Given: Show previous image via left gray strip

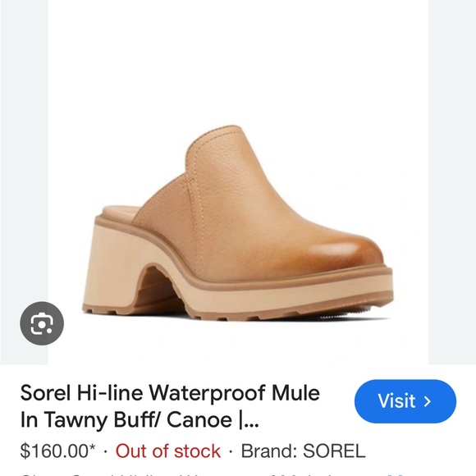Looking at the screenshot, I should 24,152.
